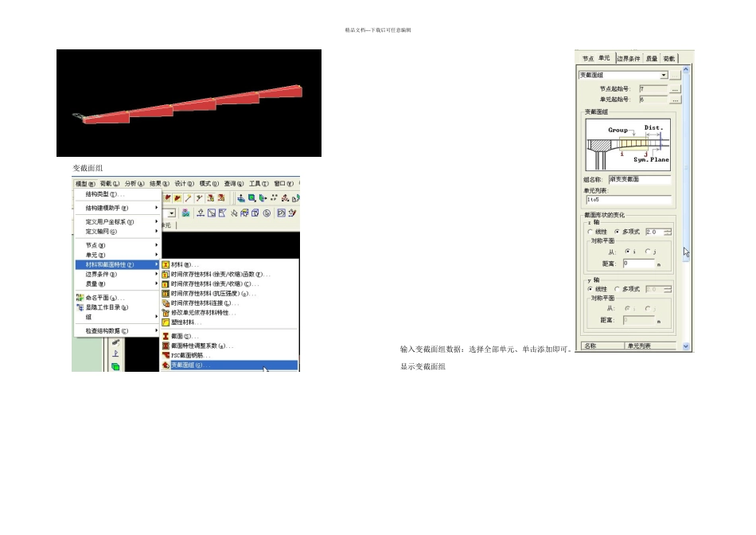Expand 组 submenu
This screenshot has height=535, width=756.
point(117,318)
